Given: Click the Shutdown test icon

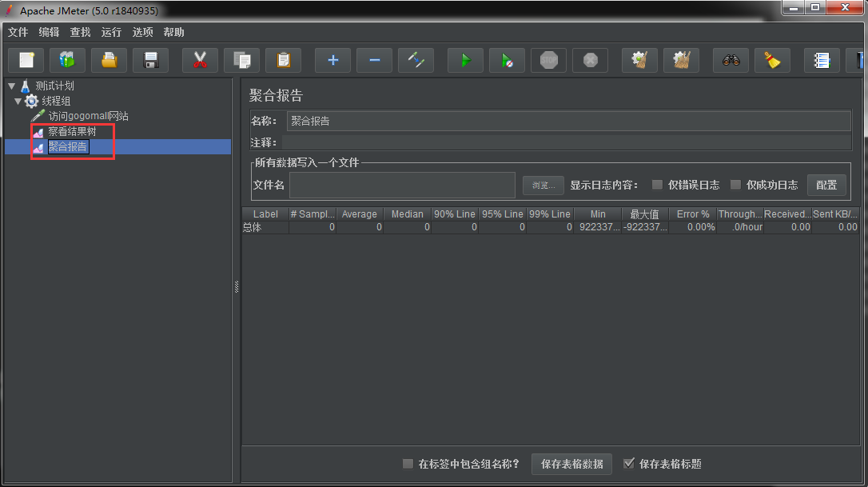Looking at the screenshot, I should 590,60.
